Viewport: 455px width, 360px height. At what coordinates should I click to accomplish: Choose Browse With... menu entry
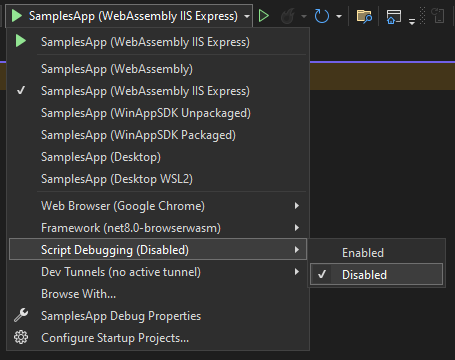[x=158, y=294]
